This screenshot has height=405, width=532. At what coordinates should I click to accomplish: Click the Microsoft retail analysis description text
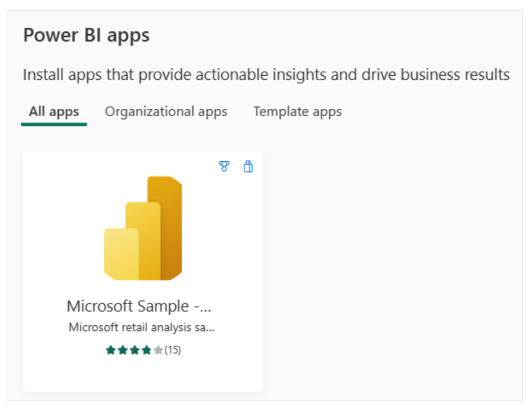coord(141,328)
